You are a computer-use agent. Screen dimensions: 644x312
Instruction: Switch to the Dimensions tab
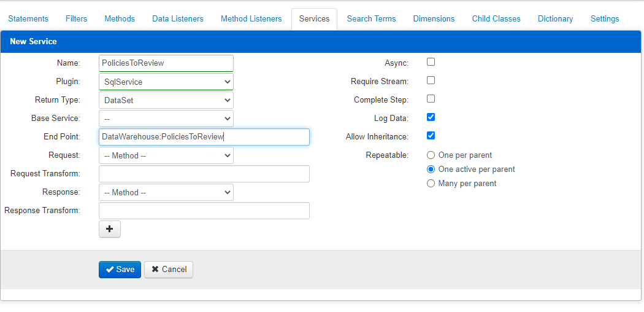[x=434, y=18]
